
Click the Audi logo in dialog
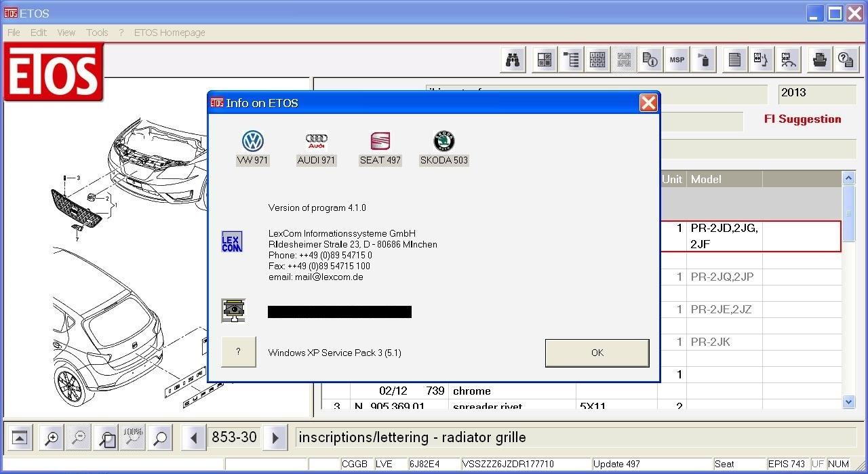click(x=317, y=141)
